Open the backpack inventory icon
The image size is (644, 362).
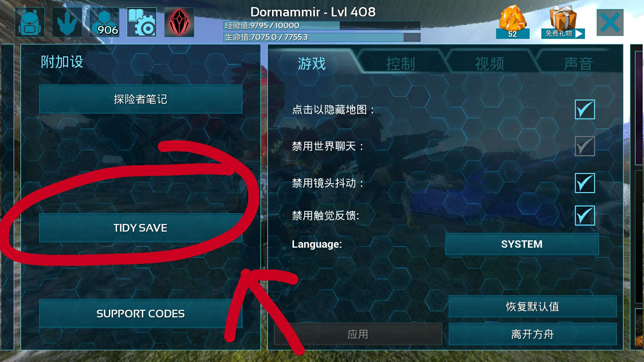pyautogui.click(x=30, y=22)
